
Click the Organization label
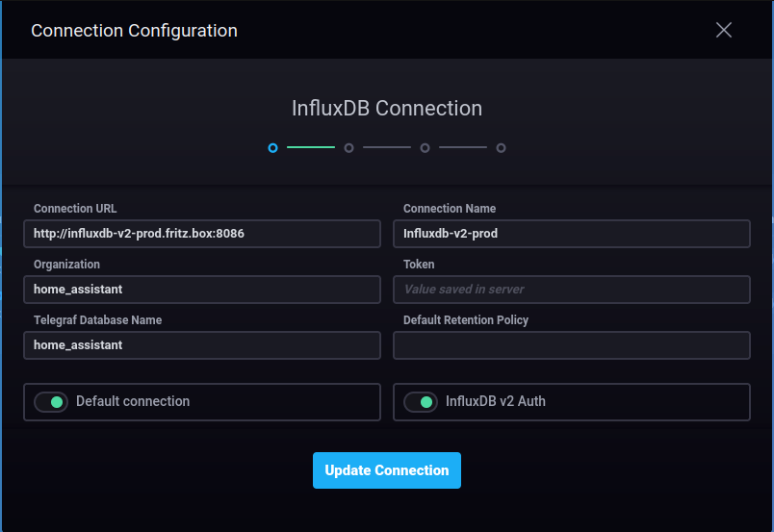pos(66,264)
